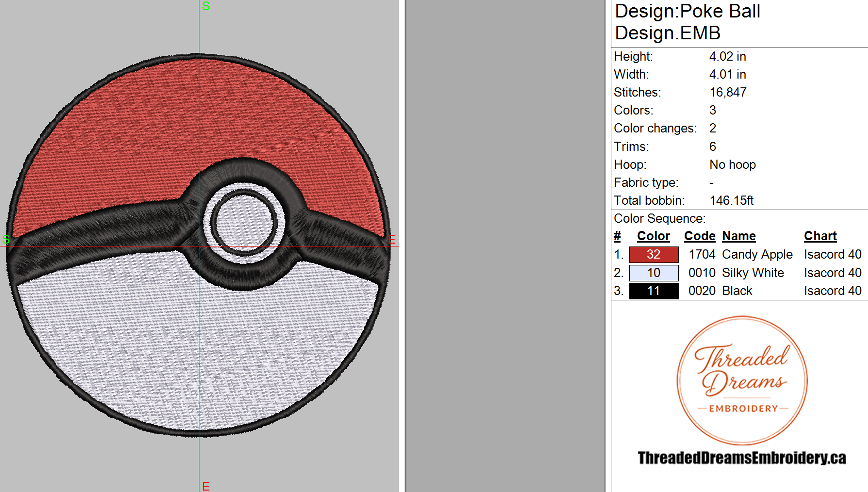This screenshot has height=492, width=868.
Task: Click the red E marker on right edge
Action: pos(392,239)
